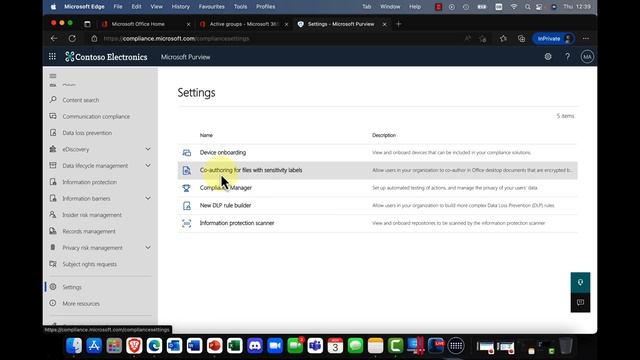Click the InPrivate profile button
Viewport: 640px width, 360px height.
click(x=553, y=38)
